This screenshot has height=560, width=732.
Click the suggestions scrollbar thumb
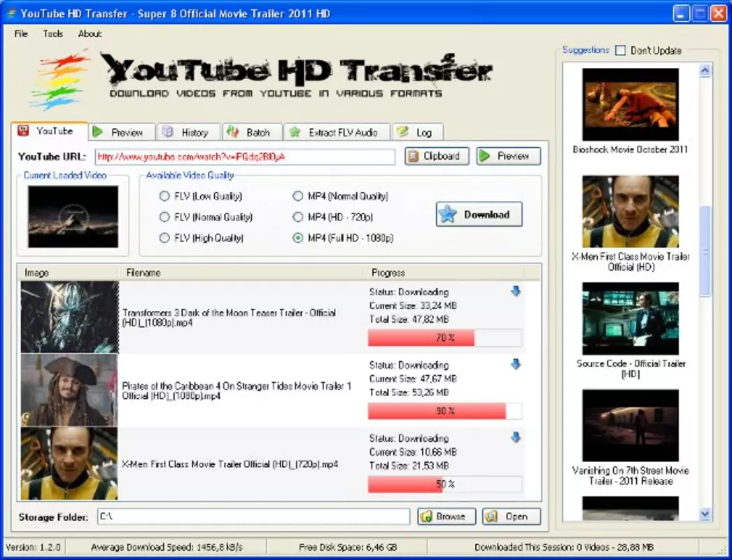(x=705, y=251)
